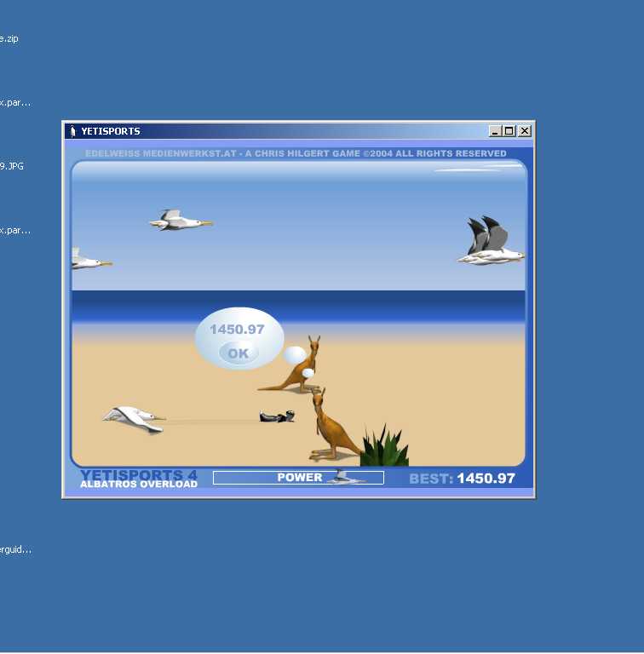Close the YETISPORTS window
This screenshot has width=644, height=654.
[x=524, y=131]
